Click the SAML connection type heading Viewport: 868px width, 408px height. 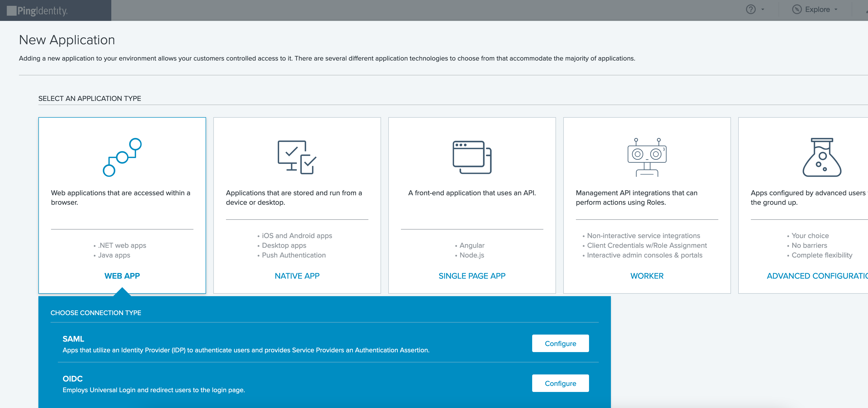tap(73, 338)
